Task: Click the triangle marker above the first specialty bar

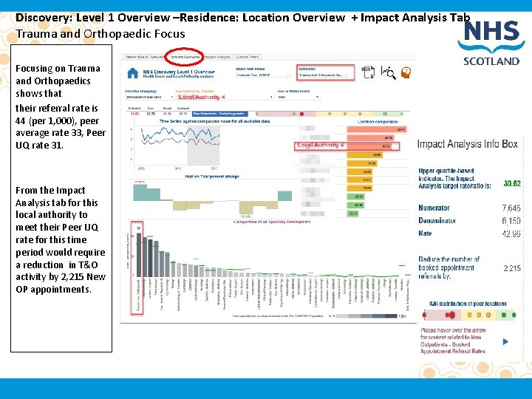Action: click(138, 228)
